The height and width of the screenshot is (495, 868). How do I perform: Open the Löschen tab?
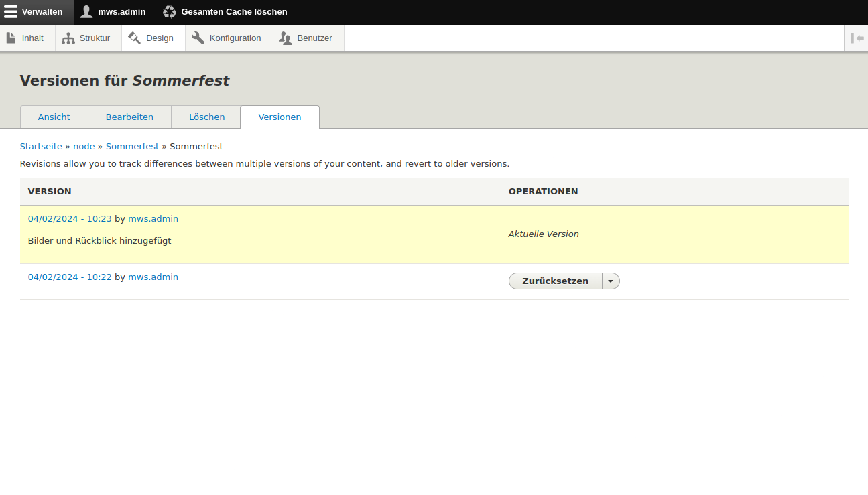pyautogui.click(x=206, y=117)
